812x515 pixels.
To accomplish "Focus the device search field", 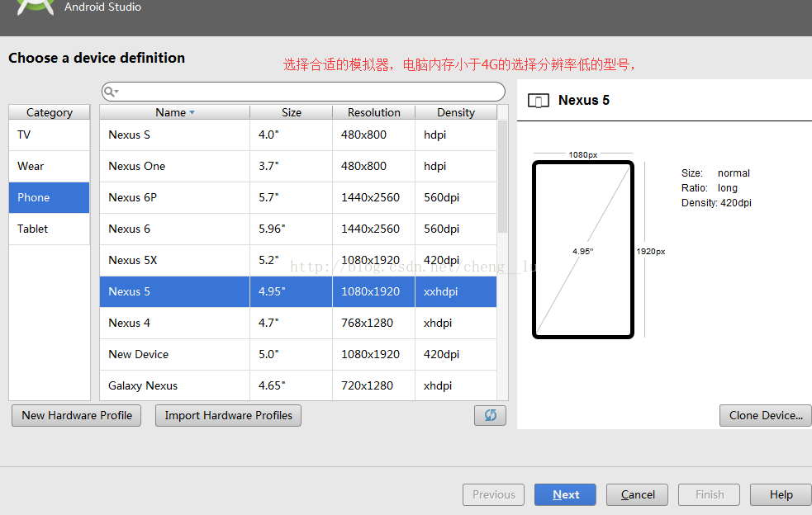I will [303, 92].
